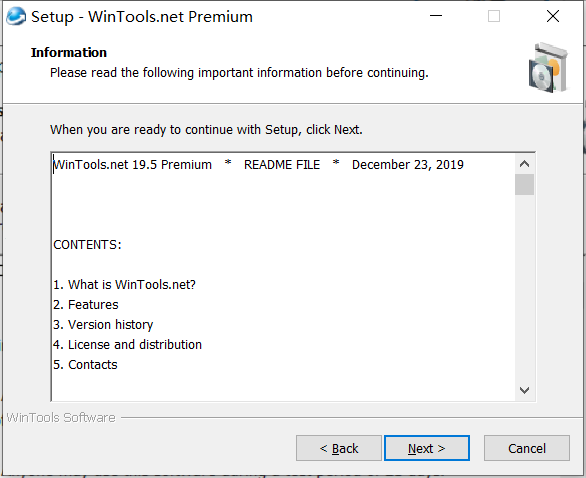This screenshot has height=478, width=586.
Task: Click the greyed-out maximize square icon
Action: (x=494, y=16)
